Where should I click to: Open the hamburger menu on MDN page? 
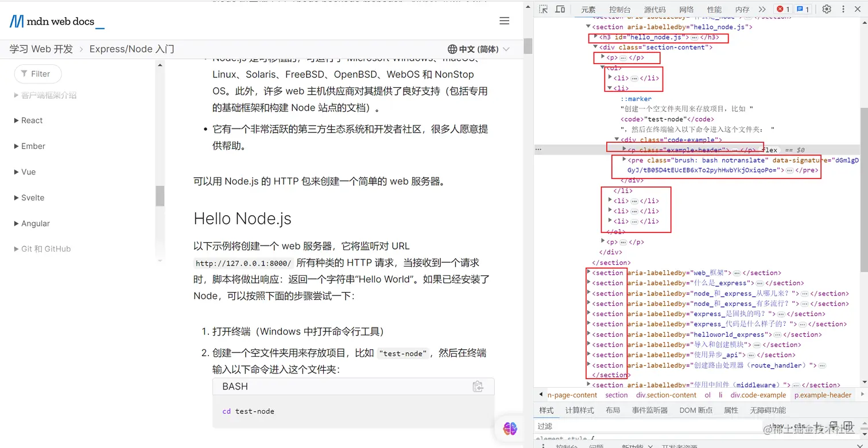[504, 21]
